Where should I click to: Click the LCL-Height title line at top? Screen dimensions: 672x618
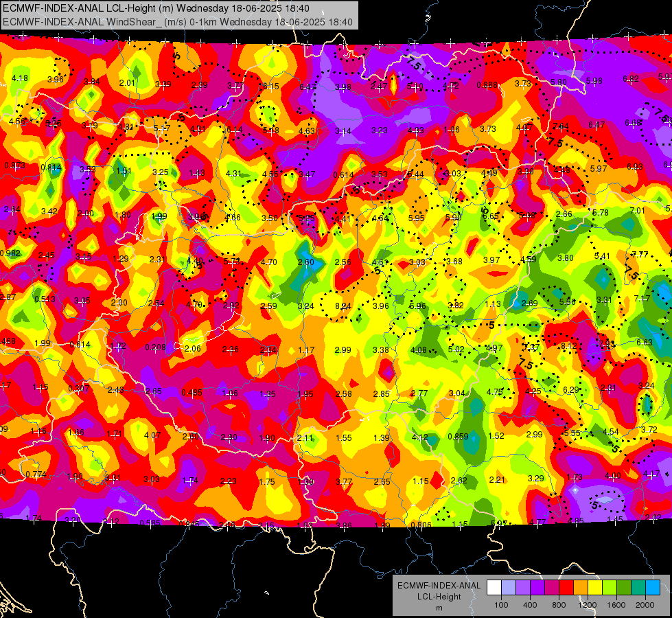click(156, 8)
